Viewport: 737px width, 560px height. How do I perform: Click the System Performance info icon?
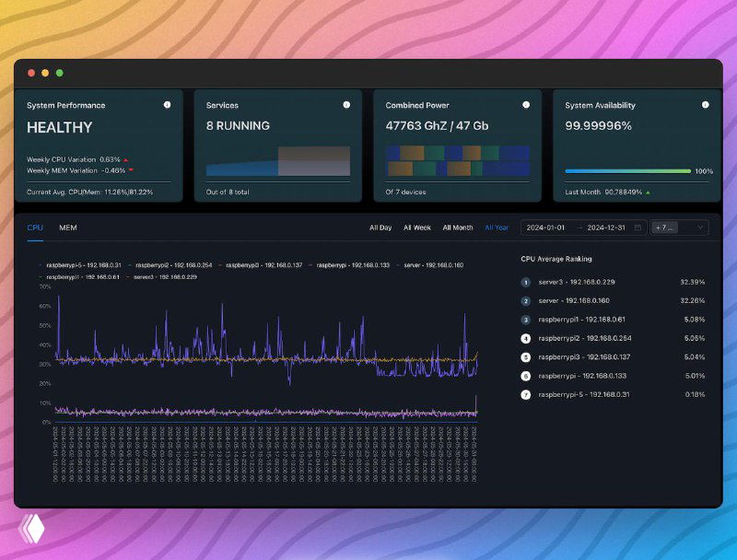[168, 104]
